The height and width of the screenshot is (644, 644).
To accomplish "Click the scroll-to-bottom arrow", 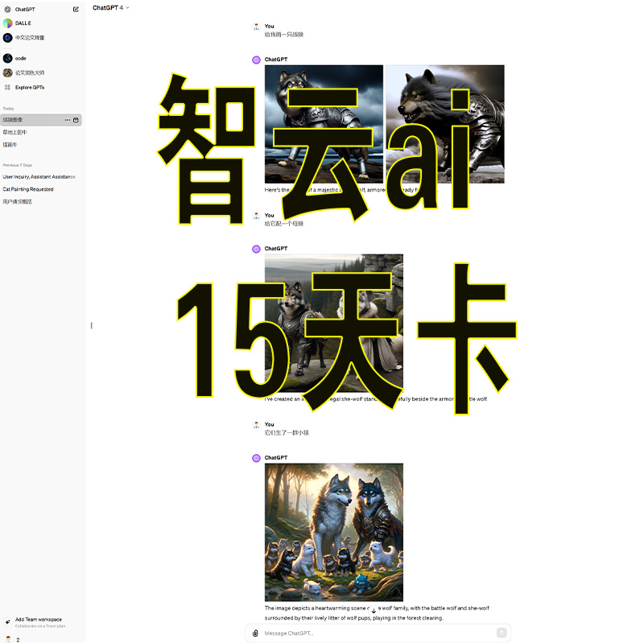I will (374, 611).
